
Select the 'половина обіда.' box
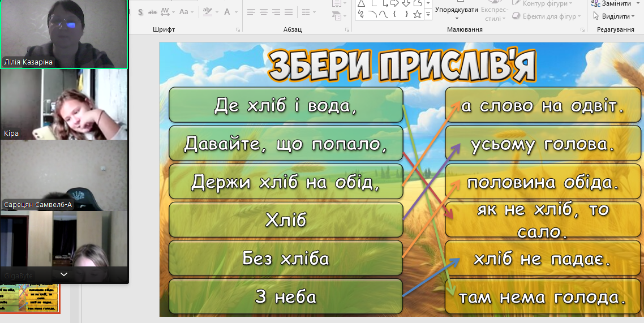click(x=543, y=182)
